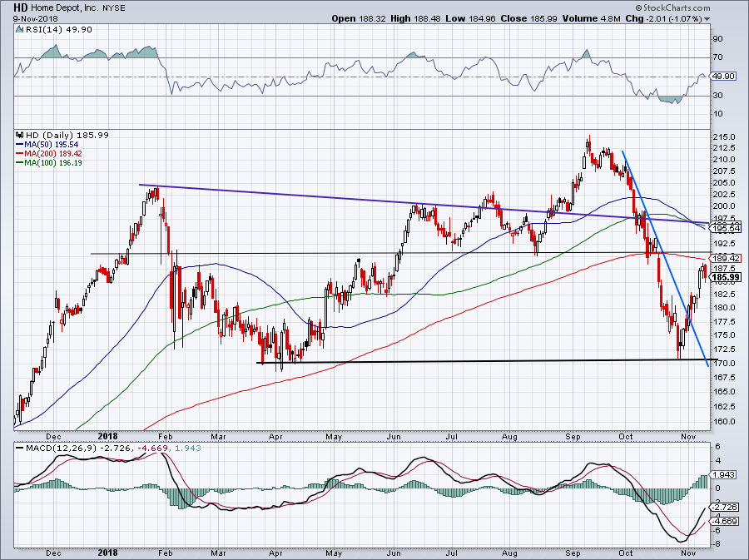Image resolution: width=749 pixels, height=560 pixels.
Task: Click the MA(50) 195.54 legend text
Action: click(51, 145)
